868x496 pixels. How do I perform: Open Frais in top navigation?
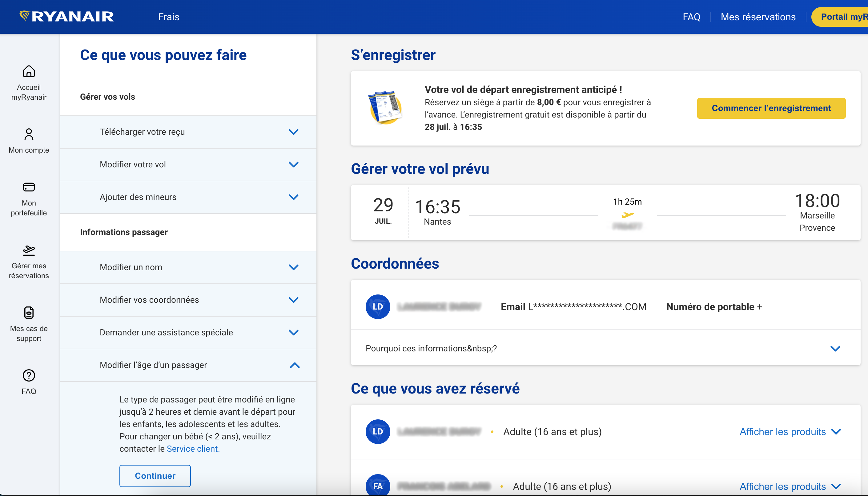click(x=169, y=17)
